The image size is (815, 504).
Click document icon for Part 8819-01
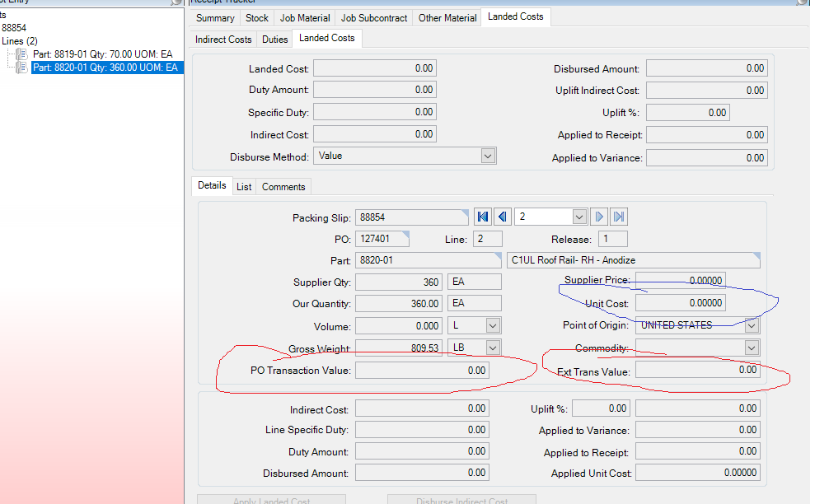coord(21,54)
